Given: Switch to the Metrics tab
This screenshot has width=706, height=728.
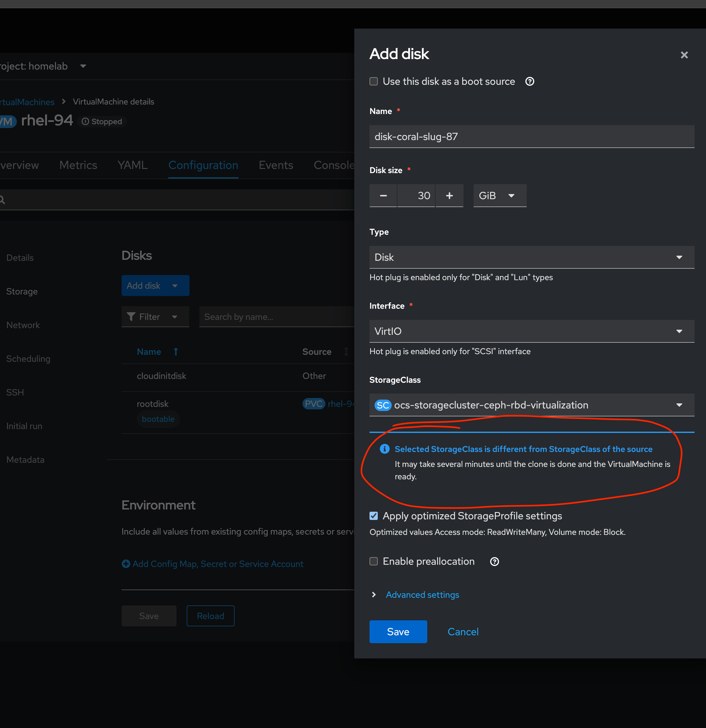Looking at the screenshot, I should [x=78, y=165].
